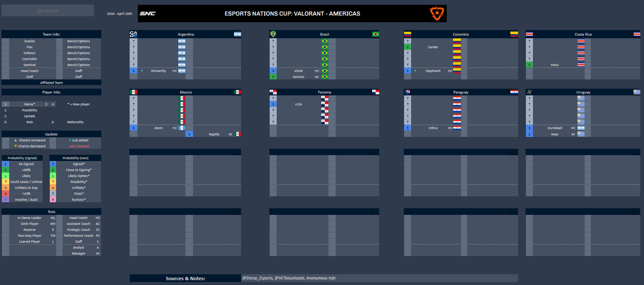This screenshot has height=285, width=644.
Task: Select the Costa Rica team header
Action: [583, 34]
